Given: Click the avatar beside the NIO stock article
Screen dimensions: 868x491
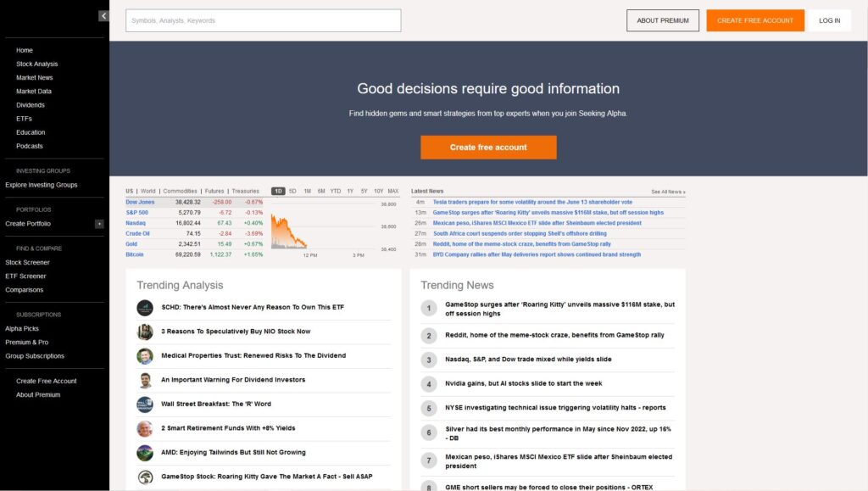Looking at the screenshot, I should 144,332.
